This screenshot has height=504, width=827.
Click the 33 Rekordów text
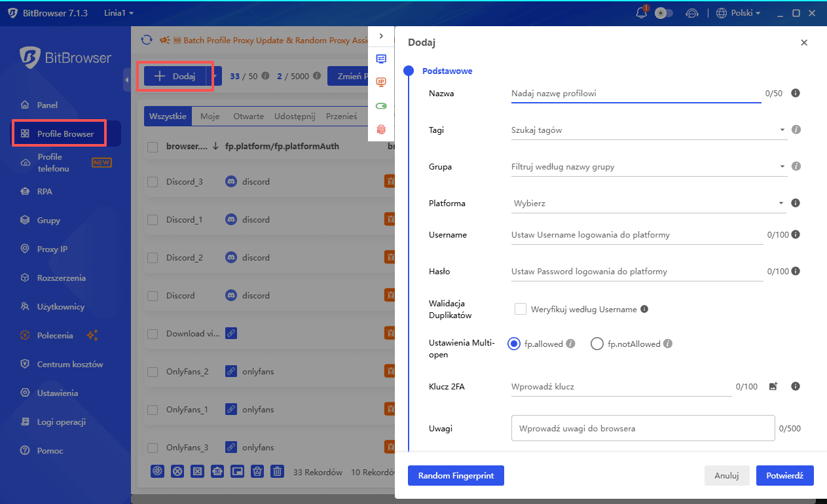click(x=318, y=472)
